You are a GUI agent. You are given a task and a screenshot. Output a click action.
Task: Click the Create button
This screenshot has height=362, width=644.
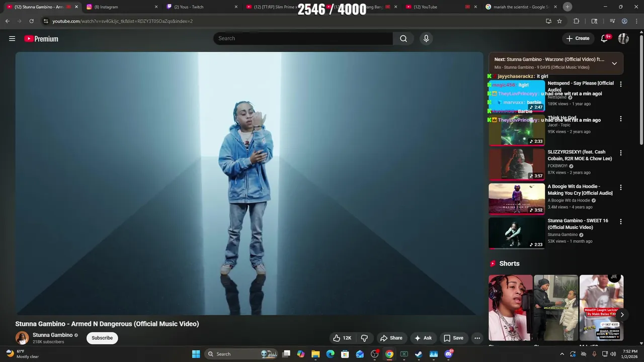578,38
